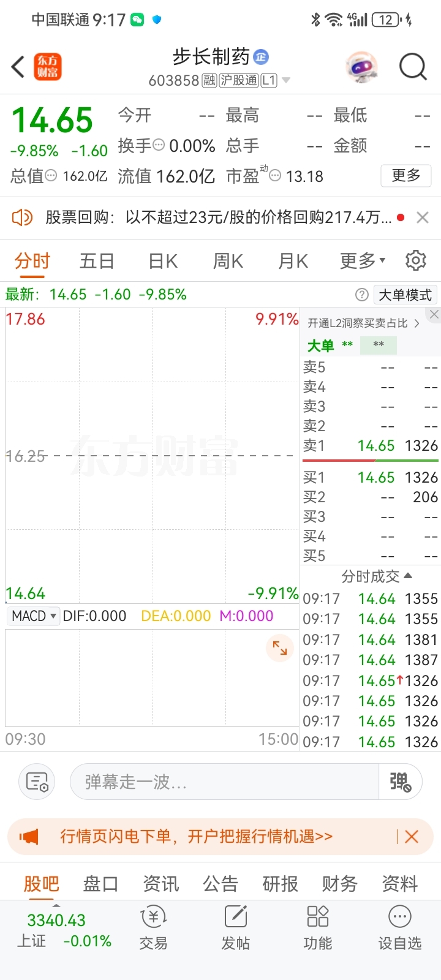Open 开通L2洞察买卖占比 link
Viewport: 441px width, 980px height.
click(x=364, y=323)
